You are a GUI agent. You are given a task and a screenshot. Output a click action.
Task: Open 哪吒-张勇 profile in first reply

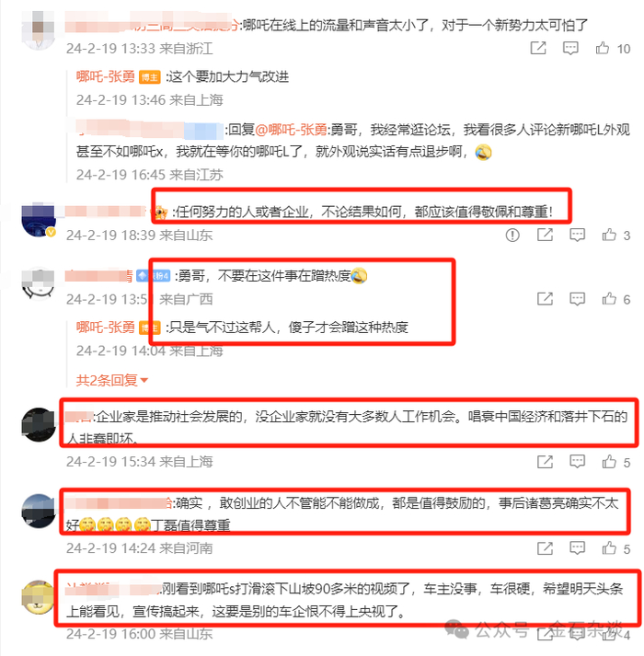pos(106,77)
